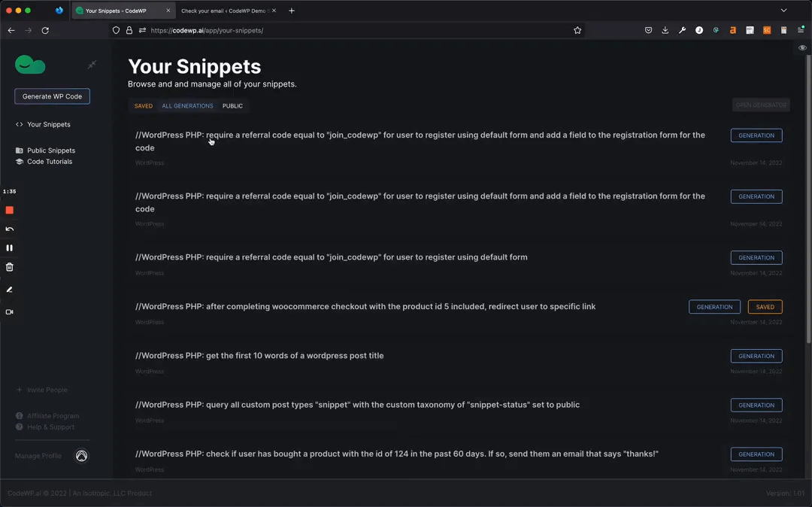Click the recording undo arrow icon

[x=10, y=229]
